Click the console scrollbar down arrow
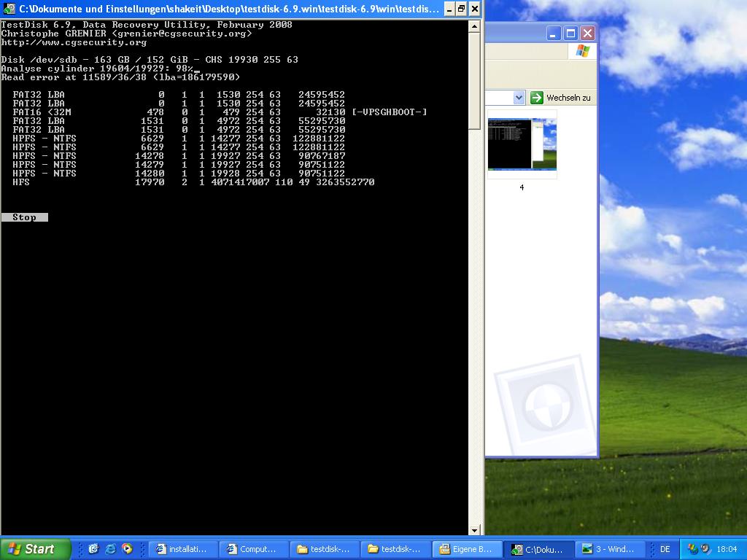747x560 pixels. pyautogui.click(x=474, y=529)
